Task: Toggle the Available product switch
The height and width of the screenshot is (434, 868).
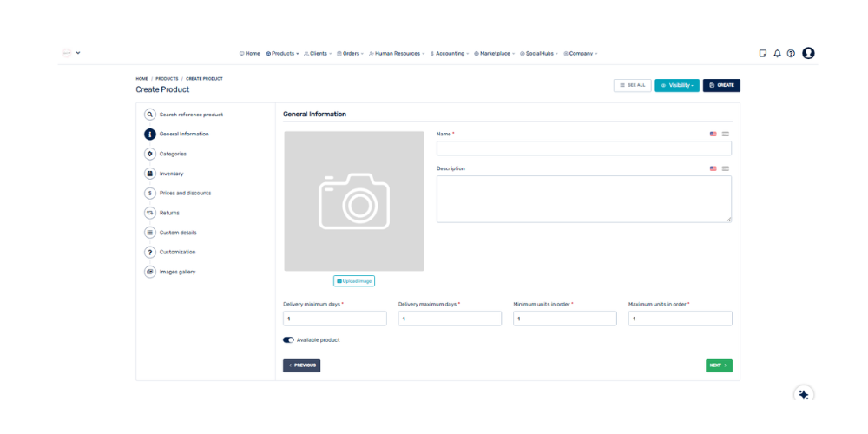Action: [x=288, y=340]
